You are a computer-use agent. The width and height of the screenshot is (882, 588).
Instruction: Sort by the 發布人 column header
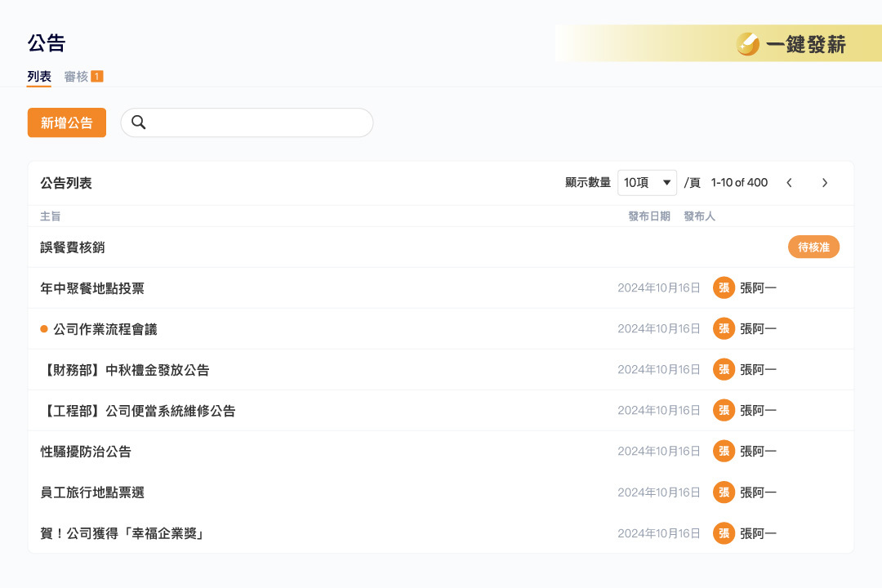point(699,216)
